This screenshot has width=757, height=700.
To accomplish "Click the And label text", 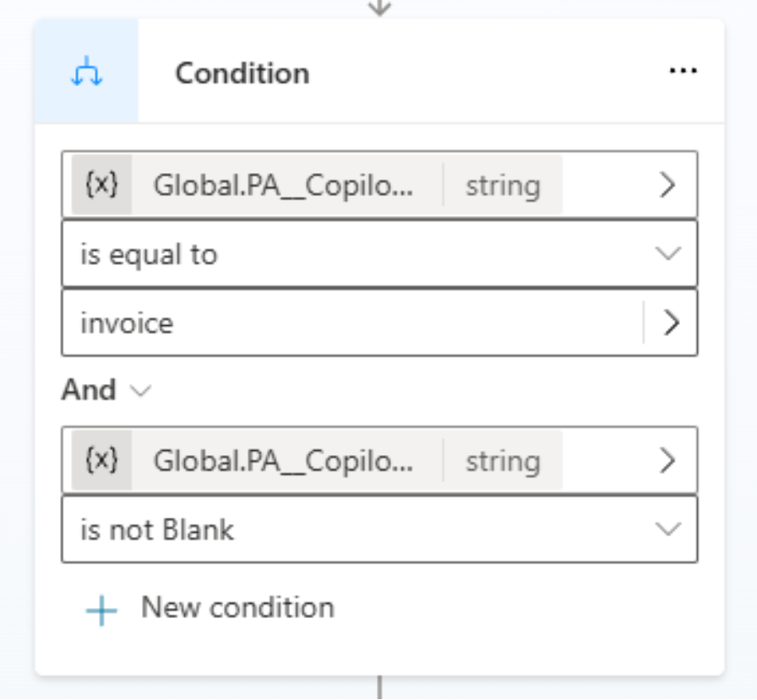I will [x=89, y=390].
